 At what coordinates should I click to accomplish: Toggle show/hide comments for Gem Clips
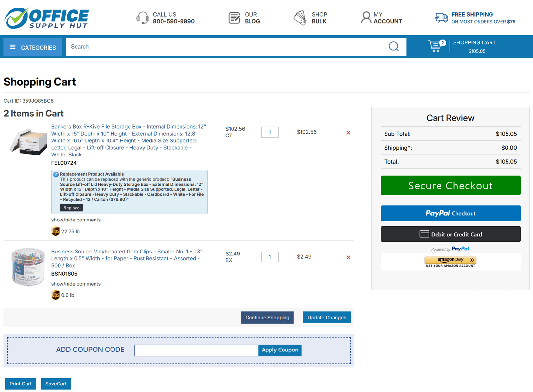[x=76, y=284]
